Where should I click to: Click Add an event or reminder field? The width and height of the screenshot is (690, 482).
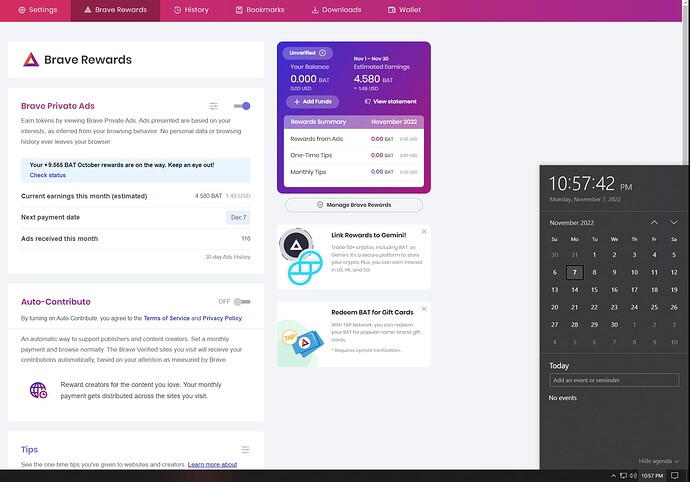click(x=614, y=380)
